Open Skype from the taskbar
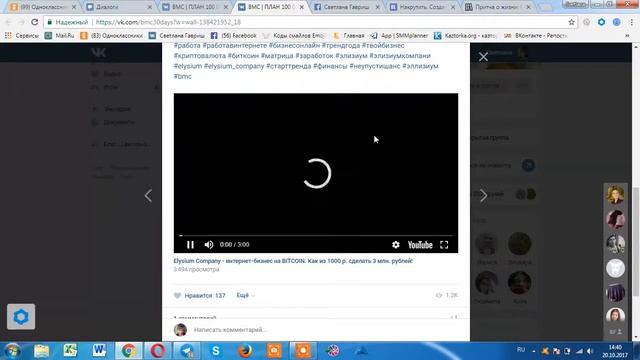640x360 pixels. 216,351
